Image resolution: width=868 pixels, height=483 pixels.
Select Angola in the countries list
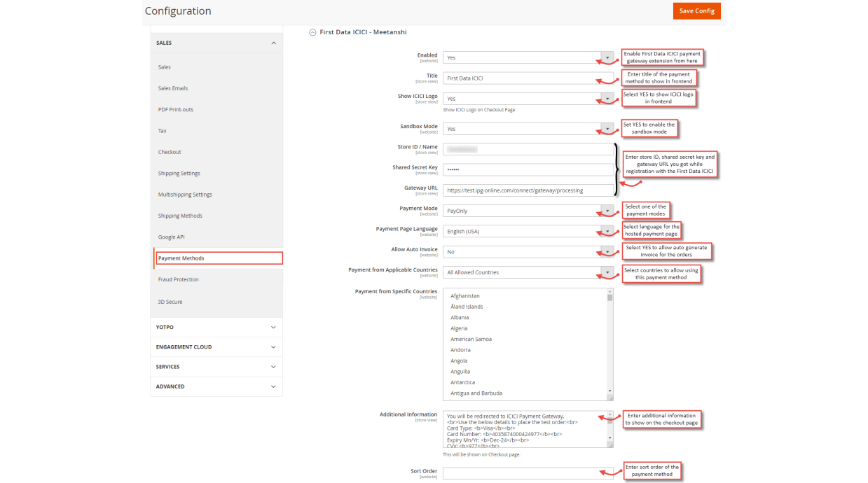459,361
